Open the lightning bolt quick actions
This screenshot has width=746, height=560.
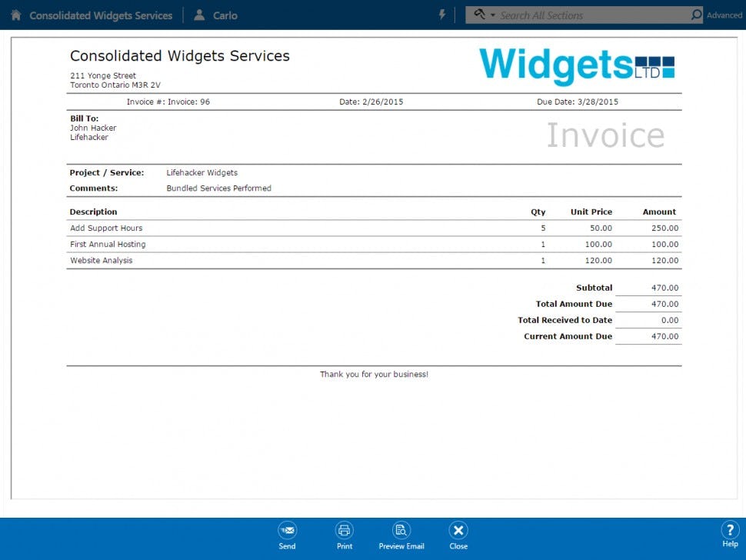coord(442,15)
